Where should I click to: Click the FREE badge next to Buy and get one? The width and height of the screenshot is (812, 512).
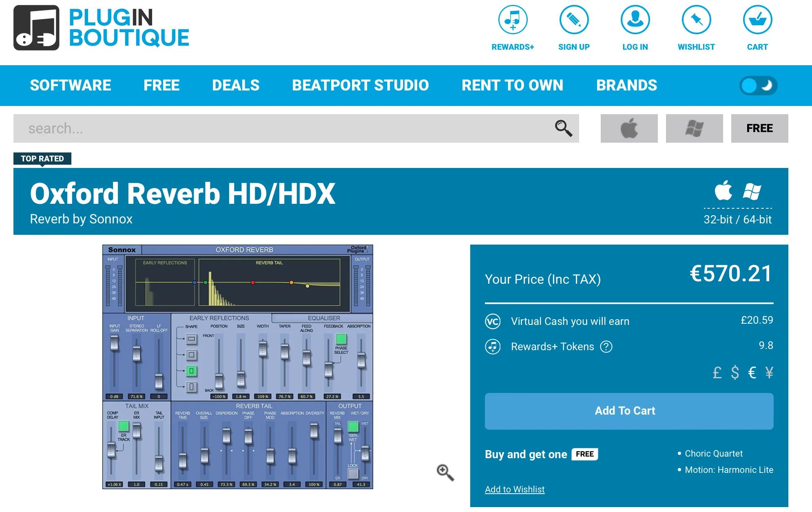click(585, 454)
